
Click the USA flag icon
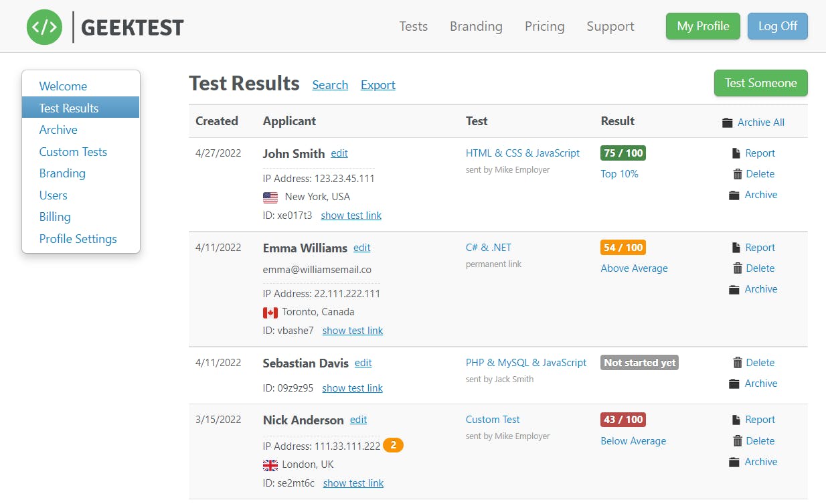270,197
